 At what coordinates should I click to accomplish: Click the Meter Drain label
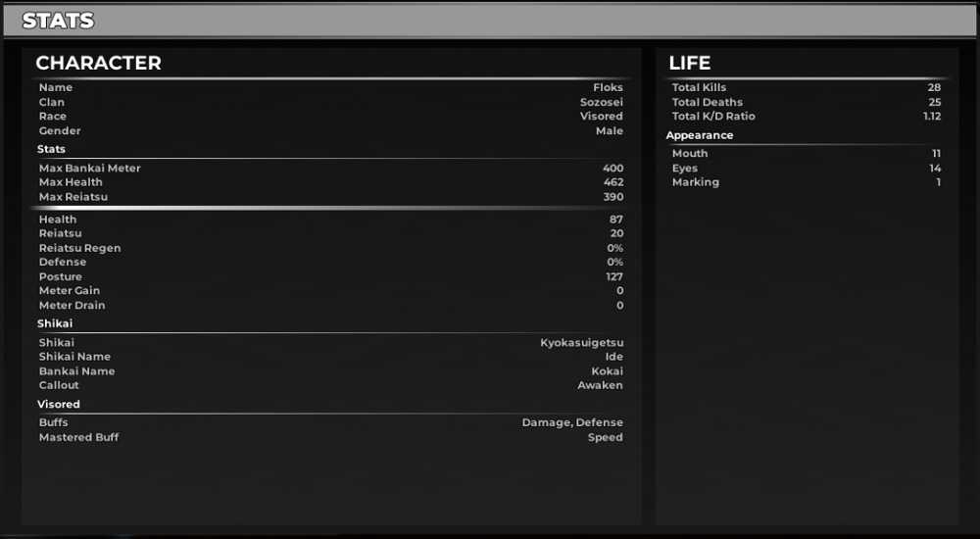tap(72, 306)
